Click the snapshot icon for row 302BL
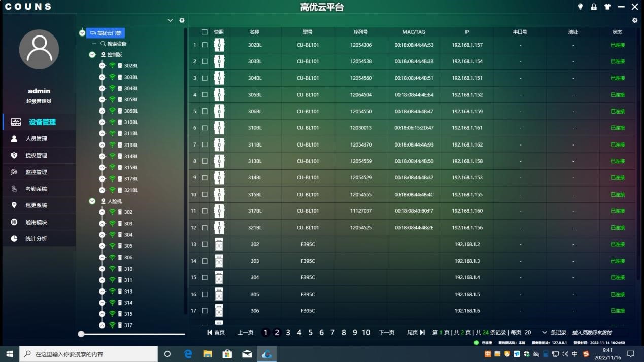This screenshot has height=362, width=644. (x=219, y=45)
